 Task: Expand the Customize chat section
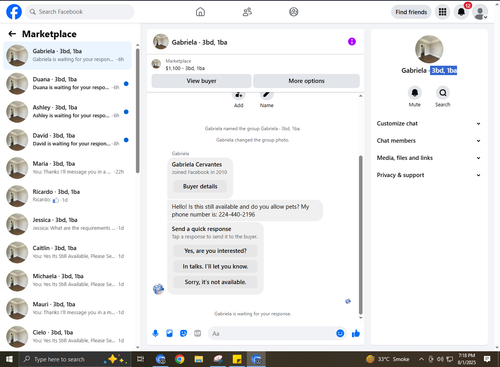pos(429,123)
